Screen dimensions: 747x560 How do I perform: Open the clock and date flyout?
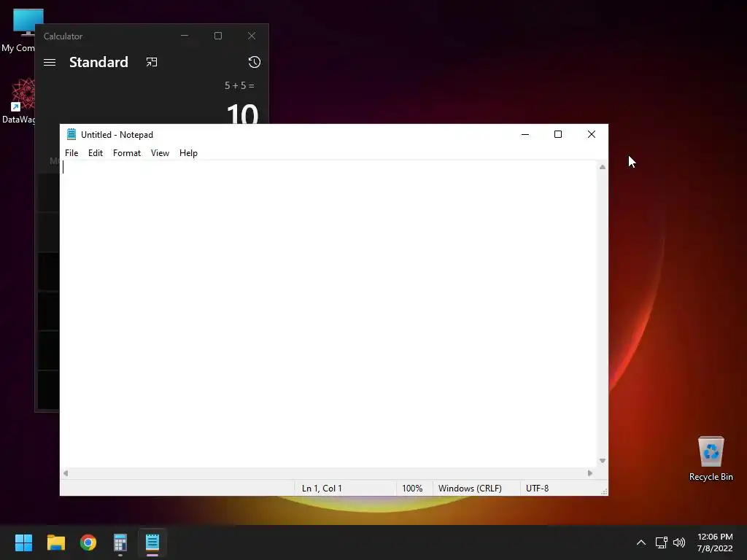tap(715, 542)
